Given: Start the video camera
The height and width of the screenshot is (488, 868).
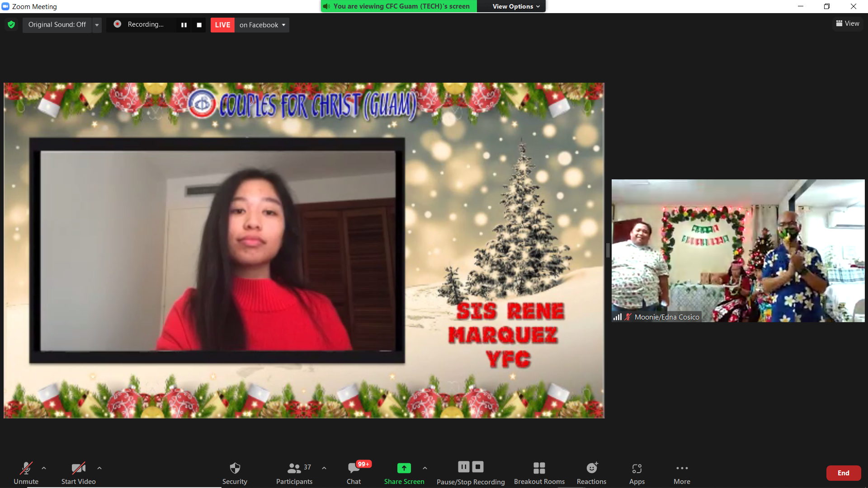Looking at the screenshot, I should click(78, 473).
